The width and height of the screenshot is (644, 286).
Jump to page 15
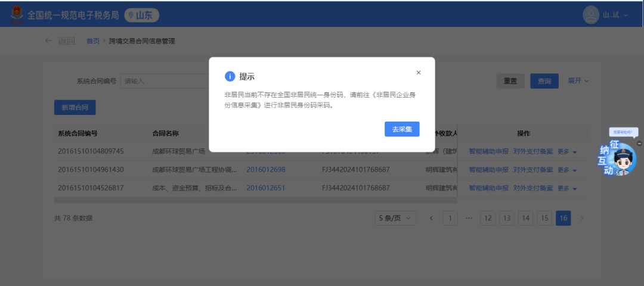[x=544, y=218]
